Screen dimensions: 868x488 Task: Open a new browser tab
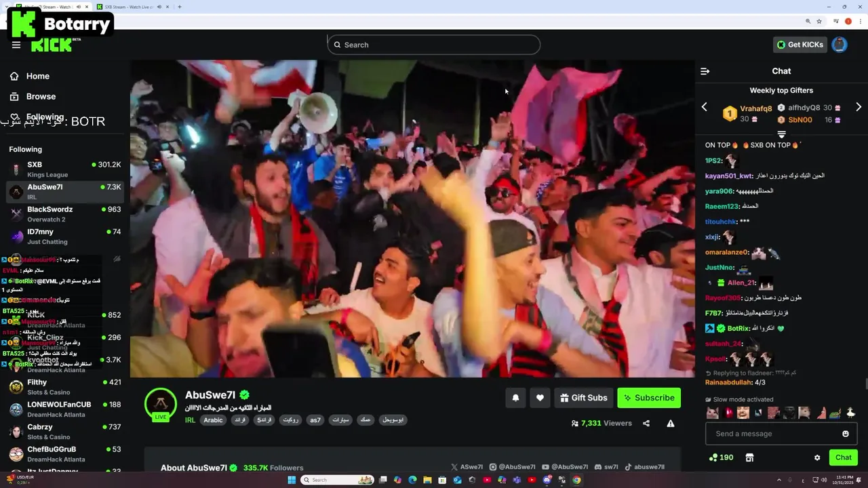179,7
